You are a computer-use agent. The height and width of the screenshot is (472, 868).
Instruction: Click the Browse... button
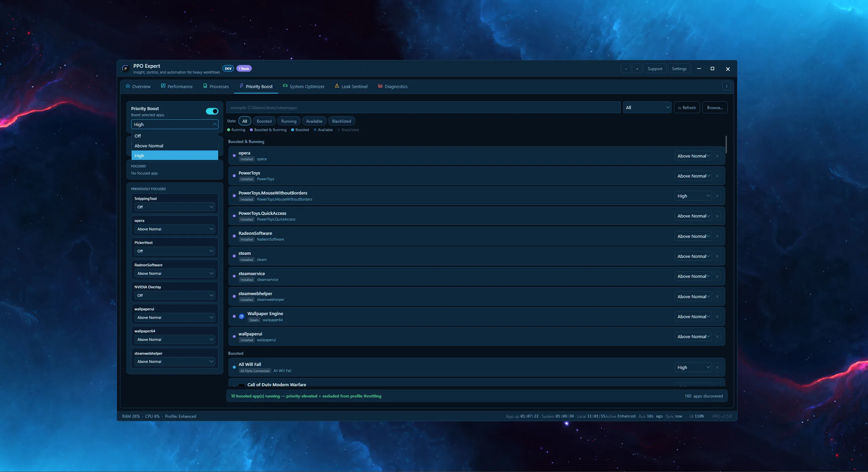715,107
